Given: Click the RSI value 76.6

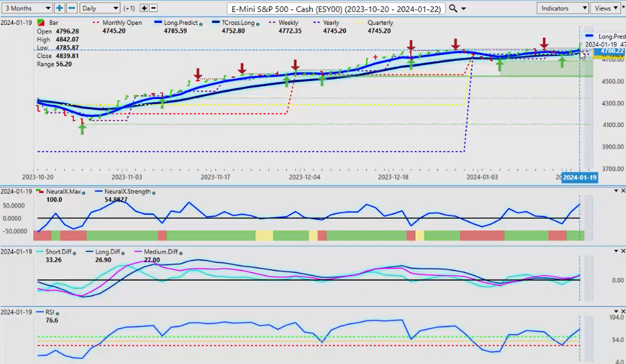Looking at the screenshot, I should tap(51, 320).
